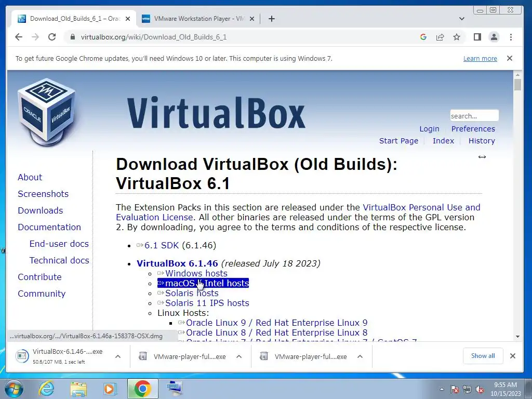The image size is (532, 399).
Task: Expand options for second VMware-player download
Action: pos(360,356)
